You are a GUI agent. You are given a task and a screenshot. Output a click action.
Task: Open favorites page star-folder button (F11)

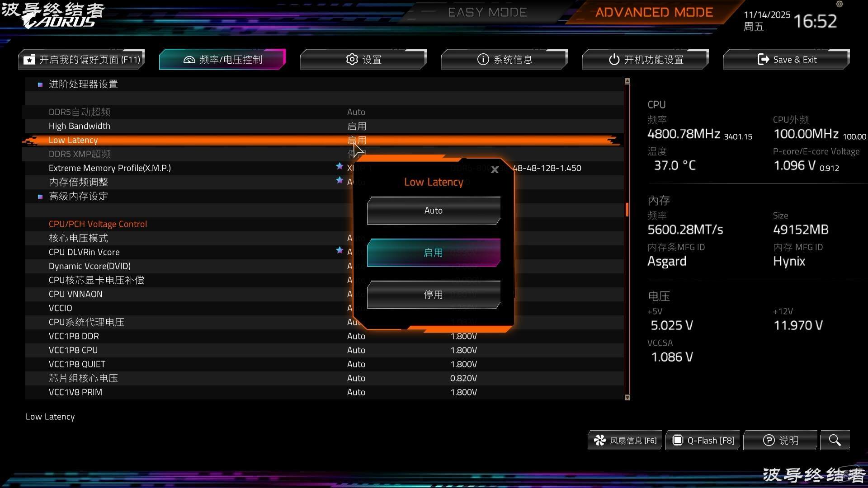coord(82,60)
